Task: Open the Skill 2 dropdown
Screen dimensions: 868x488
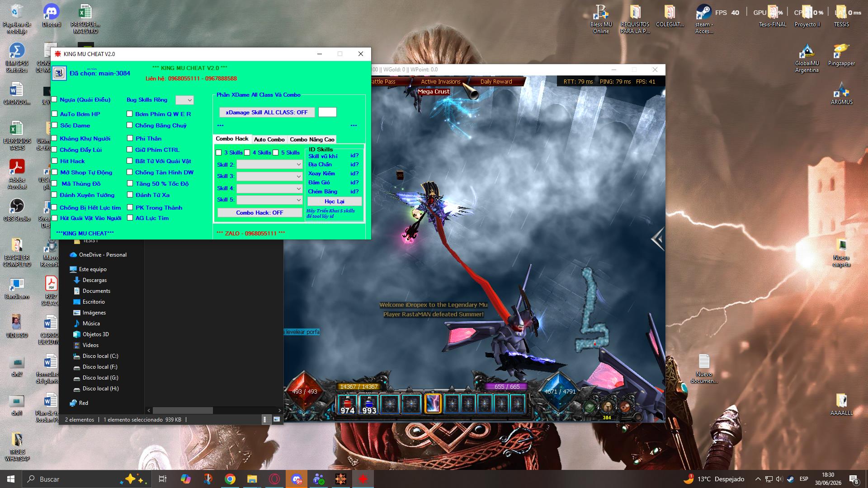Action: pos(269,164)
